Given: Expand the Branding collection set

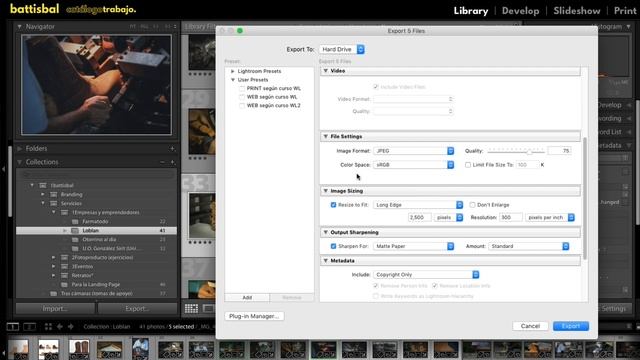Looking at the screenshot, I should point(43,194).
